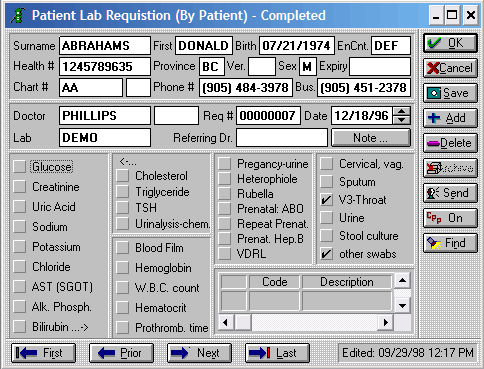Click the Cancel button with red X

coord(450,68)
